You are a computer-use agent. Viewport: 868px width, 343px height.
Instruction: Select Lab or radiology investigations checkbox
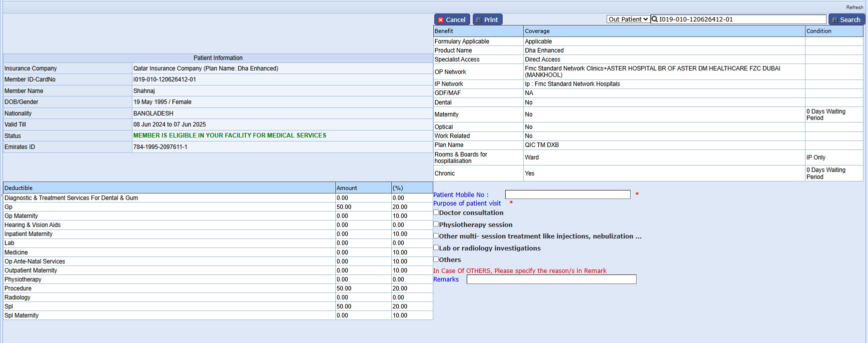coord(436,247)
